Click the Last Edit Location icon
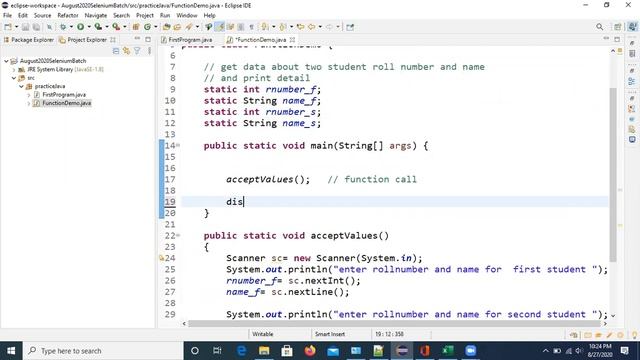 pyautogui.click(x=300, y=27)
